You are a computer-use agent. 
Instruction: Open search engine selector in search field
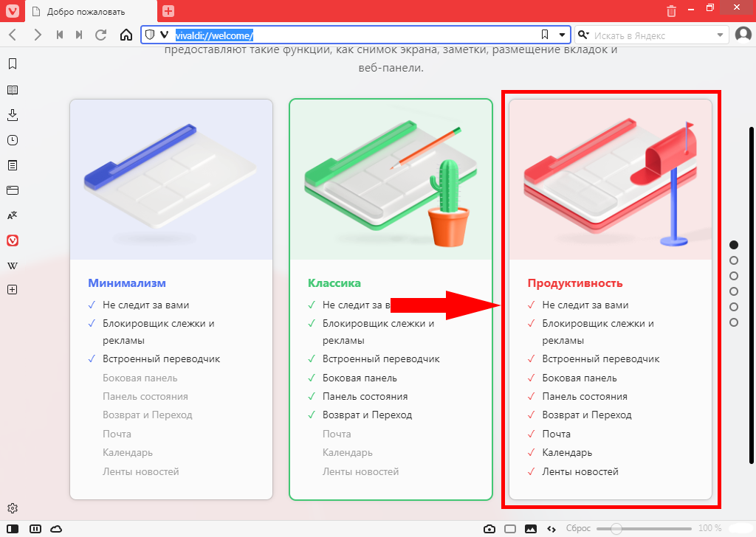tap(583, 35)
